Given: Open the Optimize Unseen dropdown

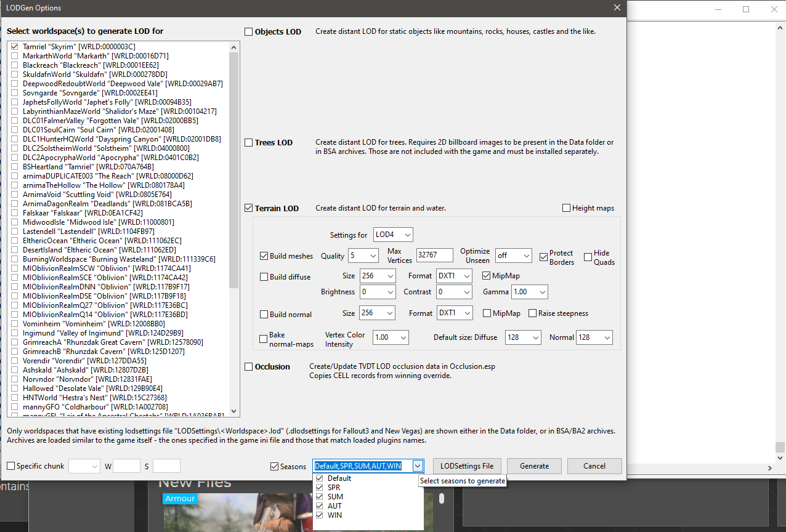Looking at the screenshot, I should pyautogui.click(x=514, y=256).
